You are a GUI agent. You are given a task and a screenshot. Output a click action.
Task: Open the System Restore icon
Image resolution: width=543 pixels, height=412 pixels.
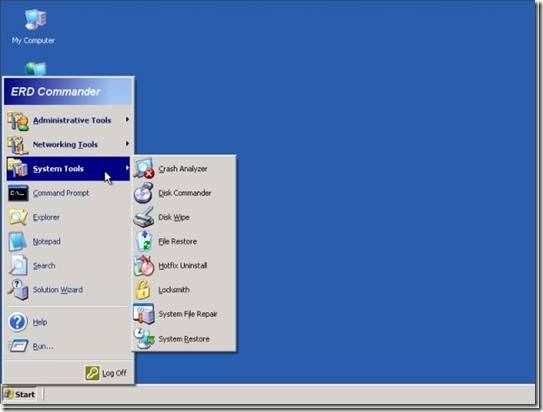tap(144, 339)
